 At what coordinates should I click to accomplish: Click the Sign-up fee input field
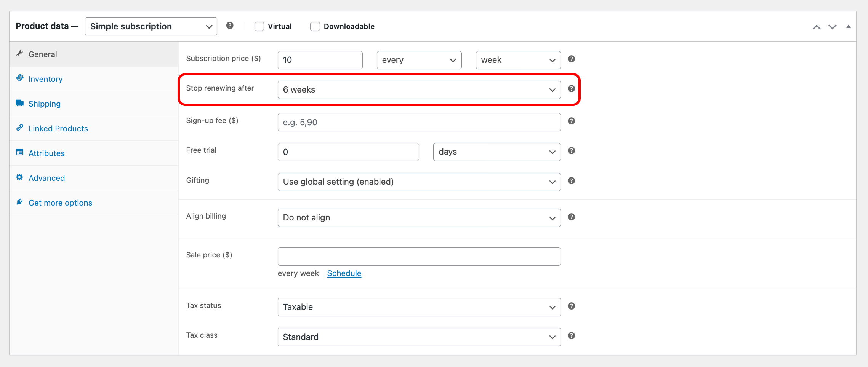[x=419, y=122]
